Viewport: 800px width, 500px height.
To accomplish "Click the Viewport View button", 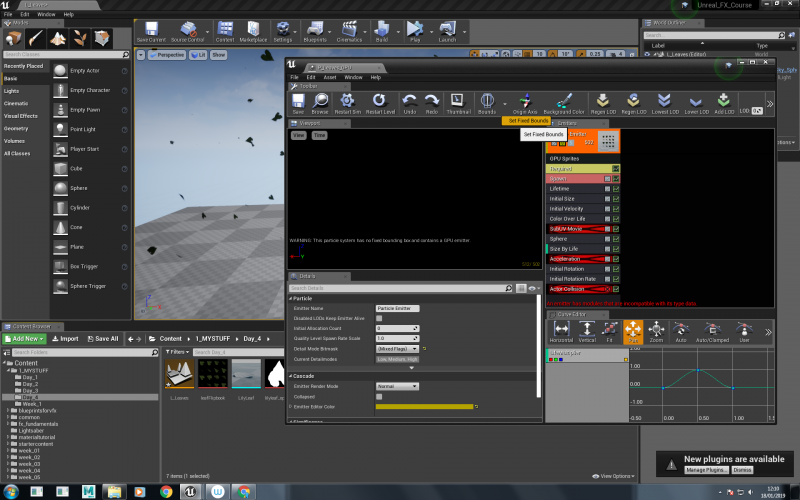I will [298, 135].
